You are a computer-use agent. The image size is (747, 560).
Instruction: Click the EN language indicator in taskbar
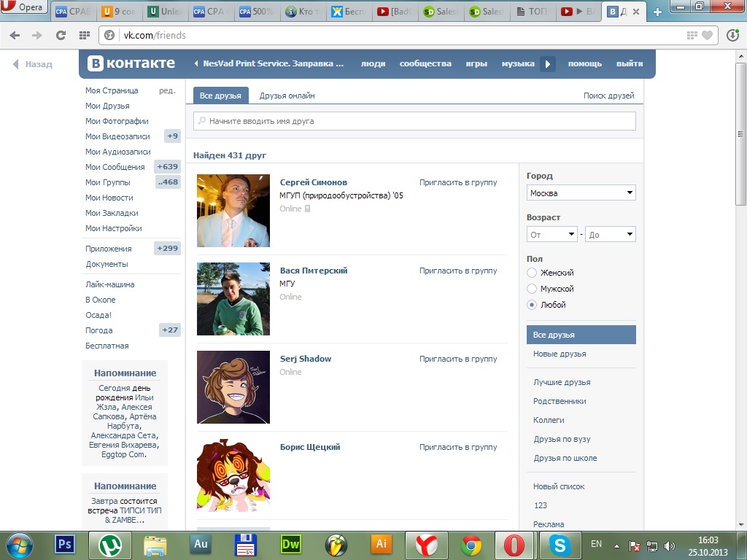[596, 544]
